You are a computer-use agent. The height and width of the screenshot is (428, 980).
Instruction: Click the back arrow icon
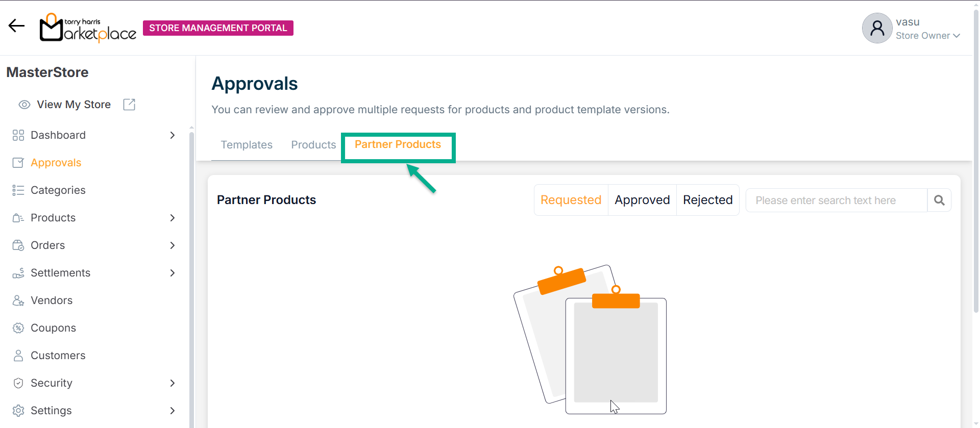(x=16, y=26)
